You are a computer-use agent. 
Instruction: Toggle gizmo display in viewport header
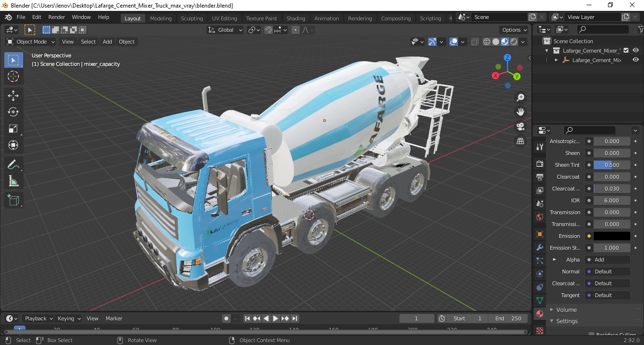click(x=432, y=42)
